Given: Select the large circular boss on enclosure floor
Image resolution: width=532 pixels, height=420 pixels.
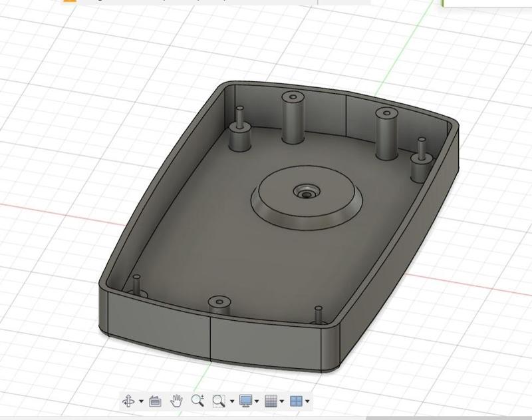Looking at the screenshot, I should coord(307,198).
